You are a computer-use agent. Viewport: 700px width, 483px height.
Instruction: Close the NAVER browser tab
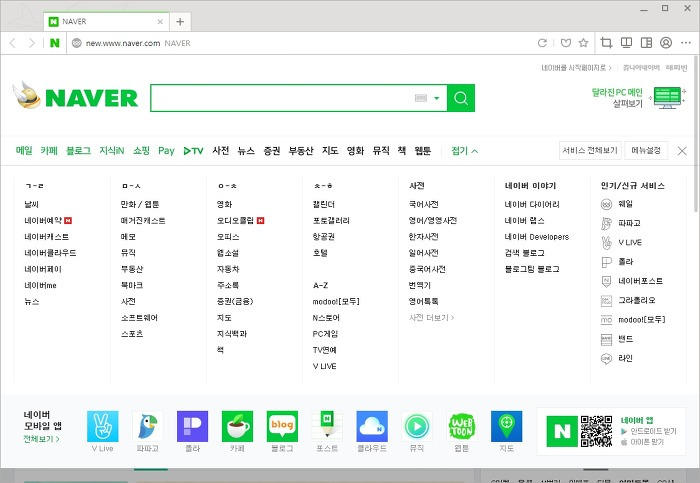(160, 21)
